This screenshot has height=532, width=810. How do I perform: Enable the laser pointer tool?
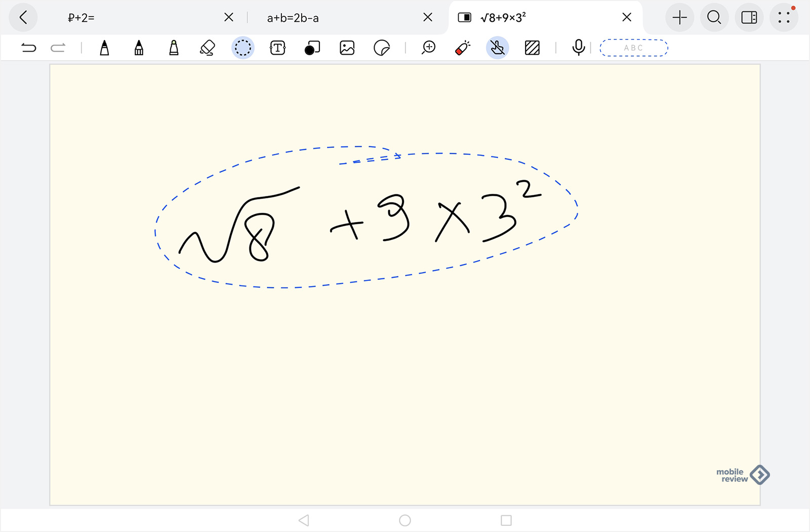(x=463, y=48)
